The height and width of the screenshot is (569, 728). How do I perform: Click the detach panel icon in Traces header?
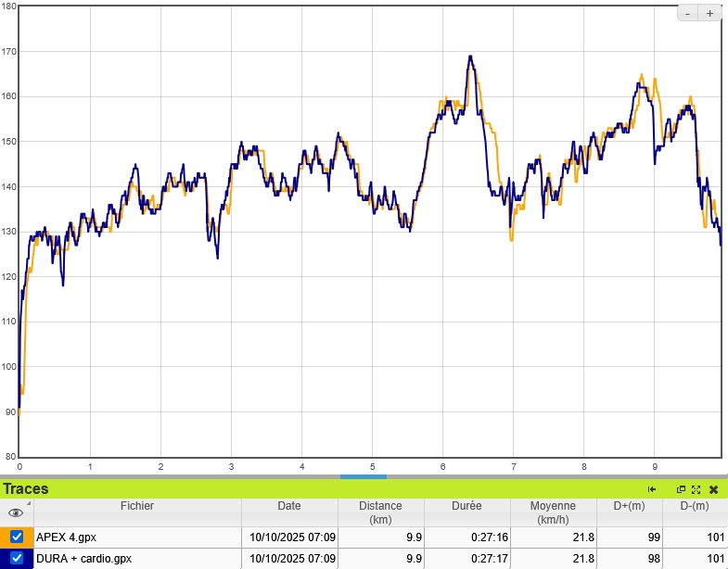click(x=681, y=489)
